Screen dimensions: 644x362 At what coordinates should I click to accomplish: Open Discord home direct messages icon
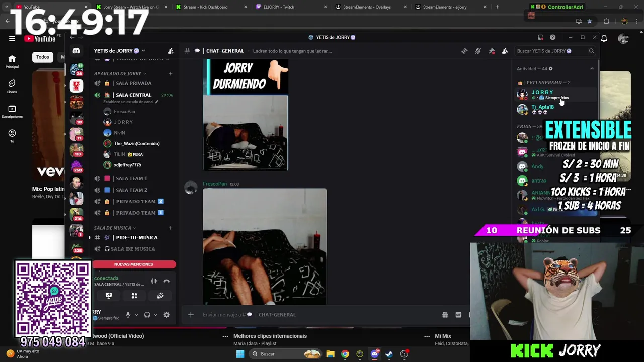pos(76,51)
